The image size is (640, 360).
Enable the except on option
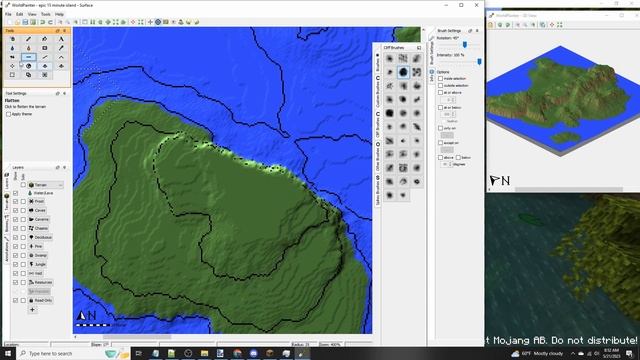click(x=440, y=143)
